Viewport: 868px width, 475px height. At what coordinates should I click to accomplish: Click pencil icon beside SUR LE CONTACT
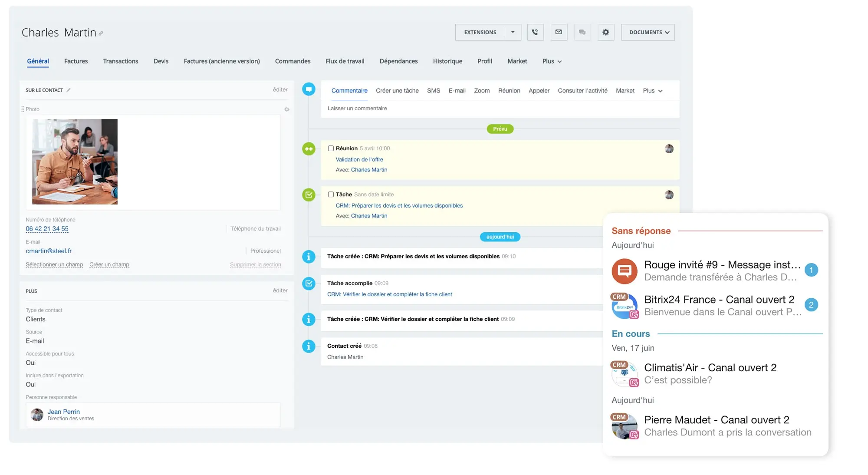click(69, 90)
